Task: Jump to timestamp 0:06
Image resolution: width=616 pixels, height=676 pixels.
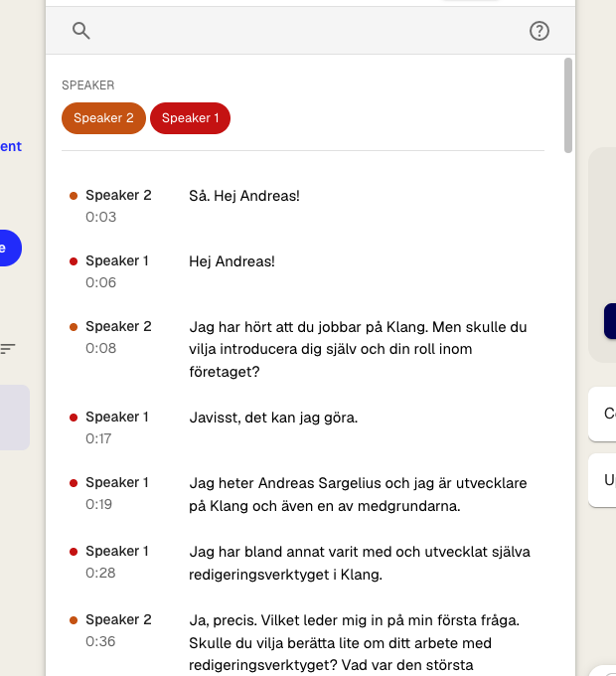Action: pos(100,283)
